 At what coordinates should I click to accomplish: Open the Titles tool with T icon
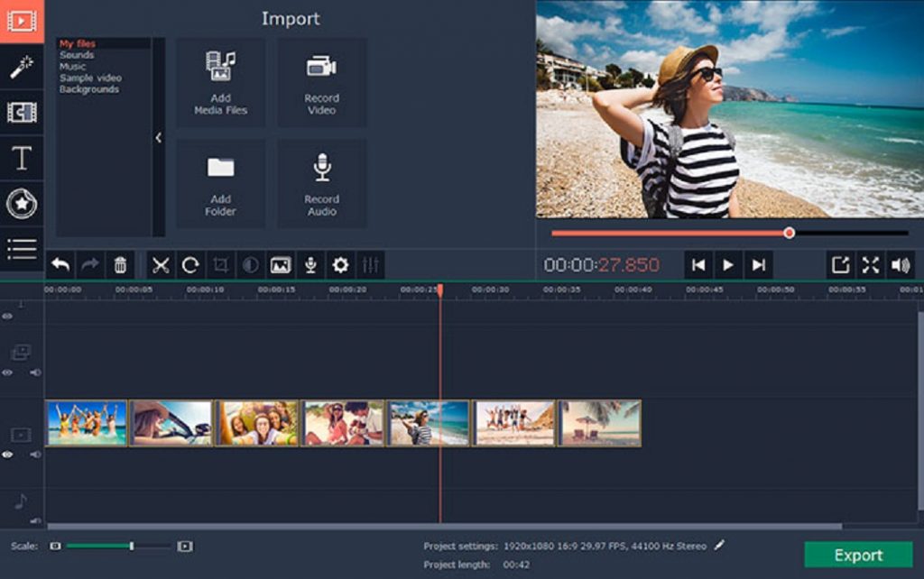[22, 159]
